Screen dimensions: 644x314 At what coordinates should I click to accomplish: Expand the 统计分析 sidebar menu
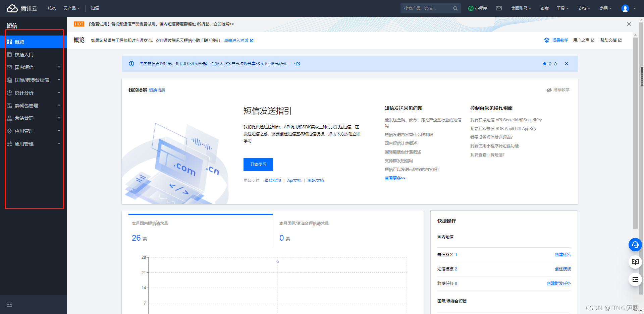click(x=59, y=92)
